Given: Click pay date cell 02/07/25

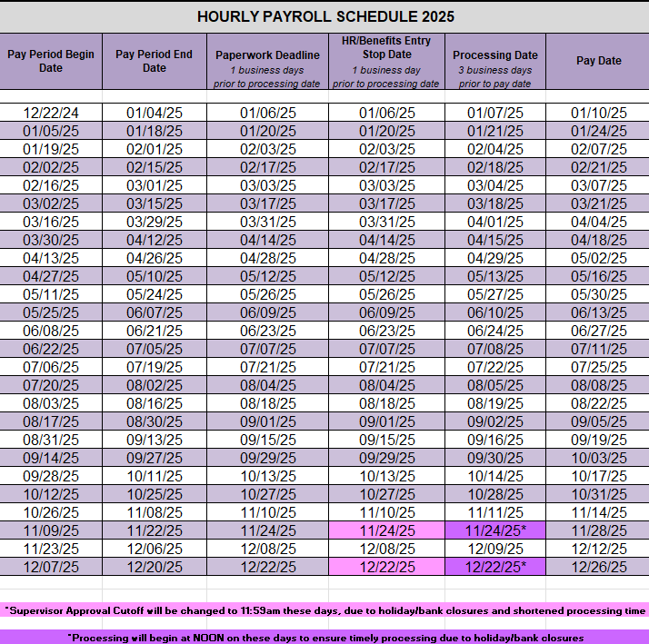Looking at the screenshot, I should [598, 149].
